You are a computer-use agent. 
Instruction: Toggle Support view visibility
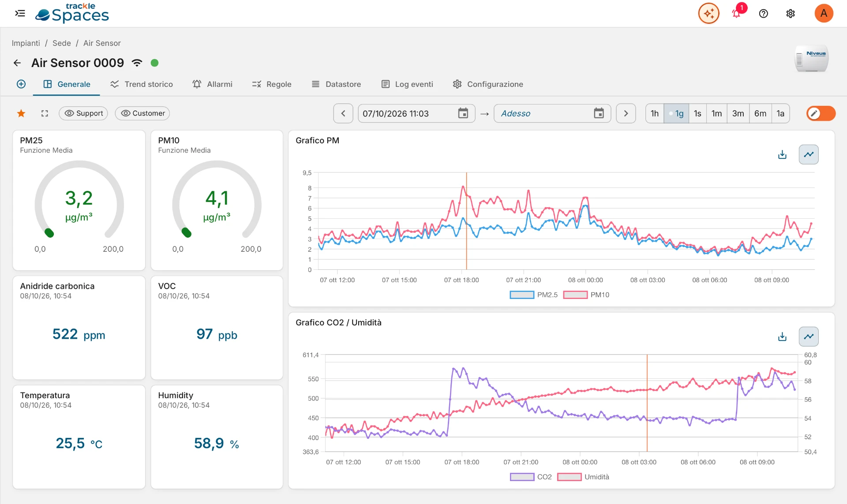coord(83,113)
